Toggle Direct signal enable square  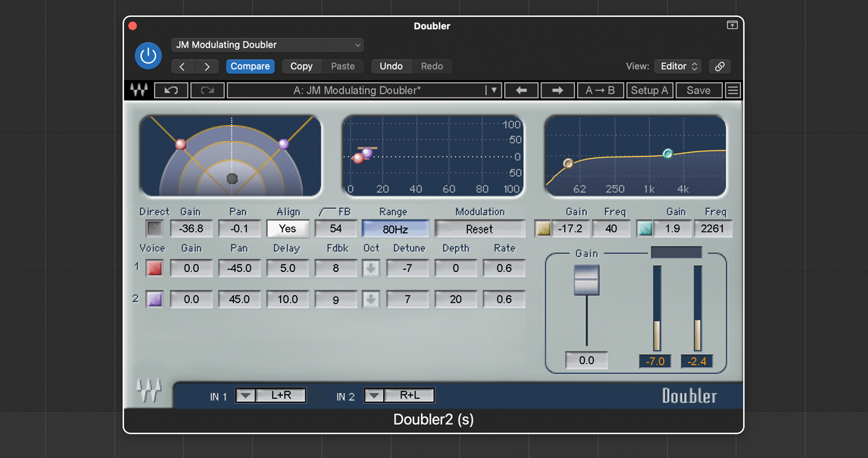(x=155, y=229)
